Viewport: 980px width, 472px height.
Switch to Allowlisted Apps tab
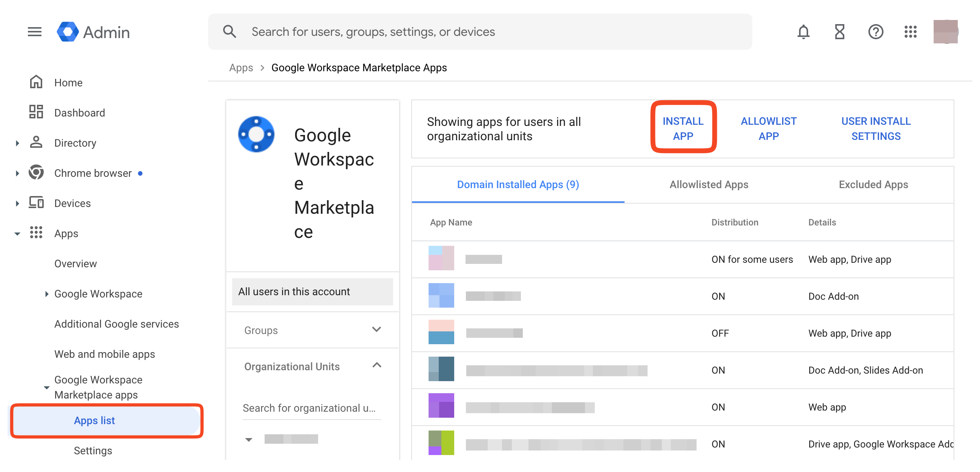click(x=709, y=185)
